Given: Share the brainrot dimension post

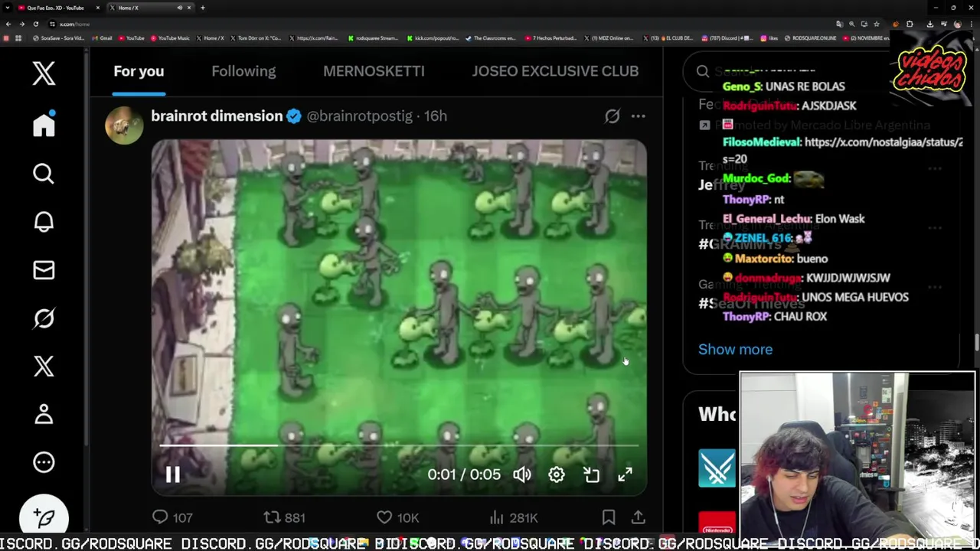Looking at the screenshot, I should [x=638, y=518].
